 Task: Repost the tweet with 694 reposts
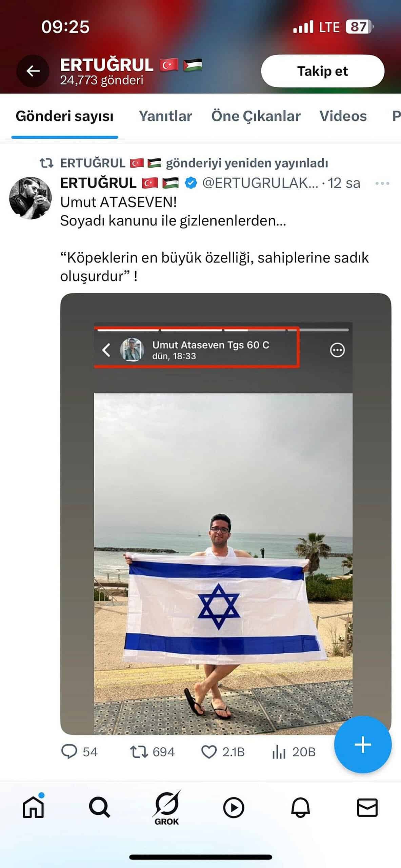pos(153,752)
